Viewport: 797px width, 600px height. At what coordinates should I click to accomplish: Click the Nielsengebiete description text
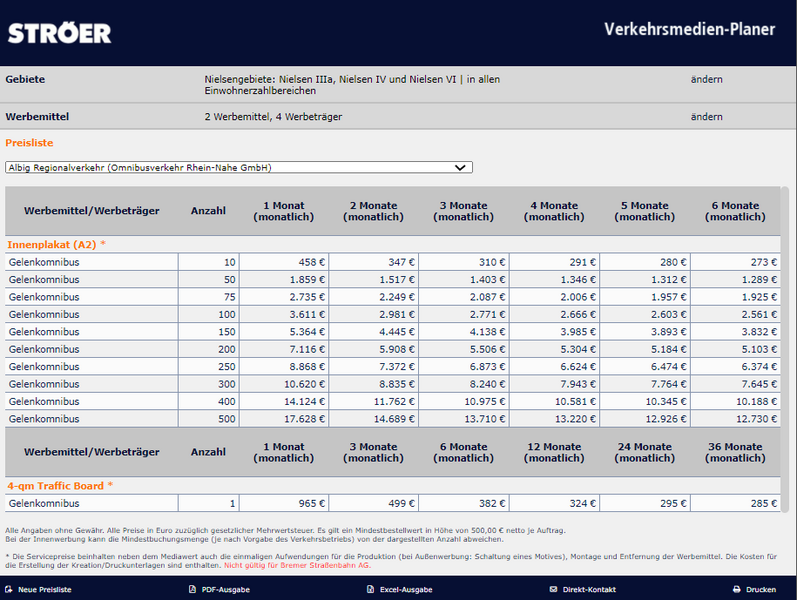click(x=352, y=85)
